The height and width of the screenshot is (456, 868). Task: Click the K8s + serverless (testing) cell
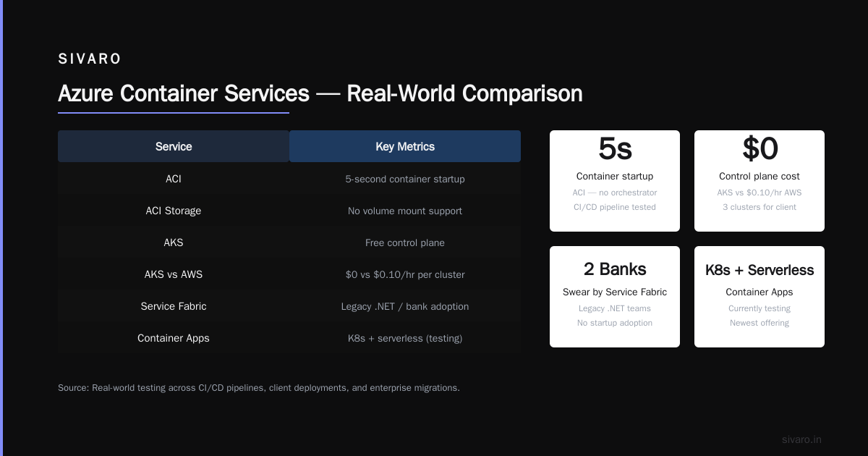[x=405, y=338]
